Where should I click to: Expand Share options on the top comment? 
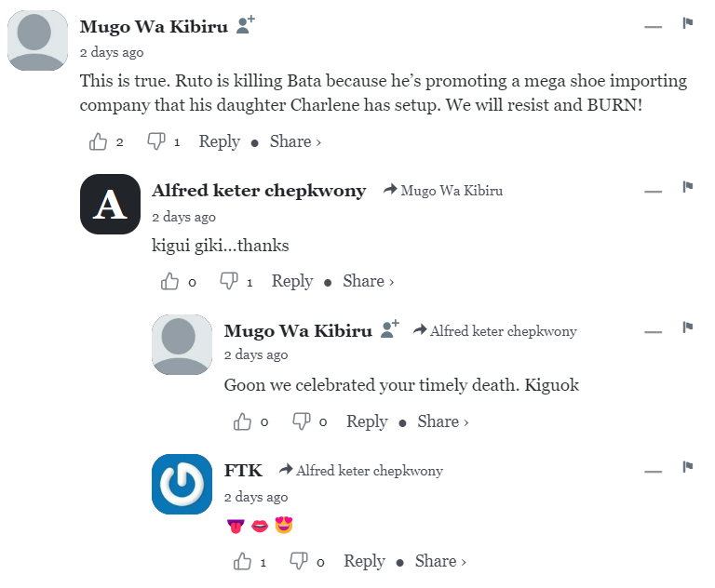pyautogui.click(x=295, y=141)
